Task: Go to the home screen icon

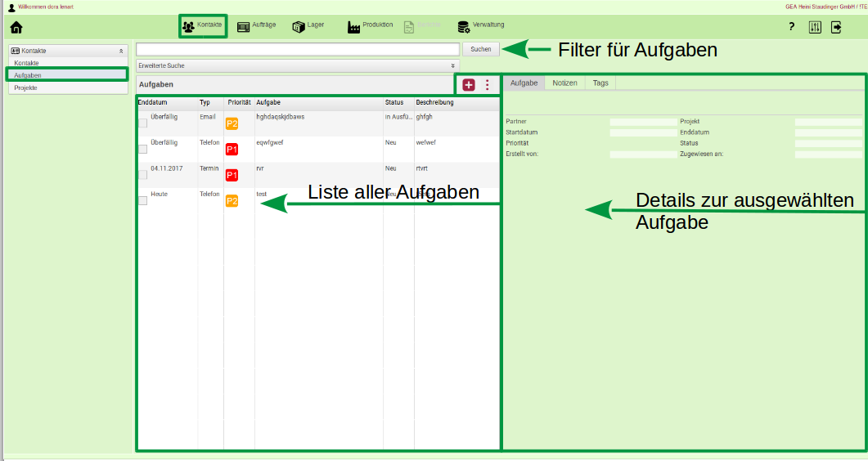Action: (16, 27)
